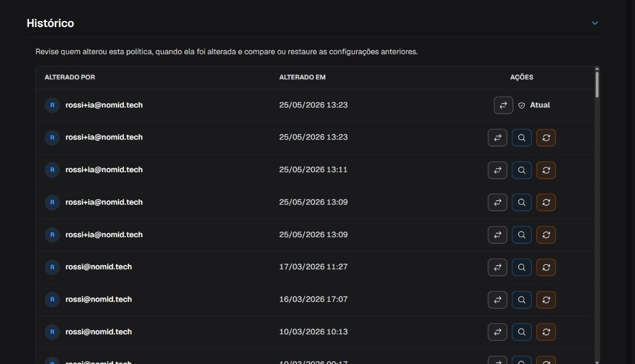Viewport: 635px width, 364px height.
Task: Click the scrollbar down arrow of history table
Action: pos(596,362)
